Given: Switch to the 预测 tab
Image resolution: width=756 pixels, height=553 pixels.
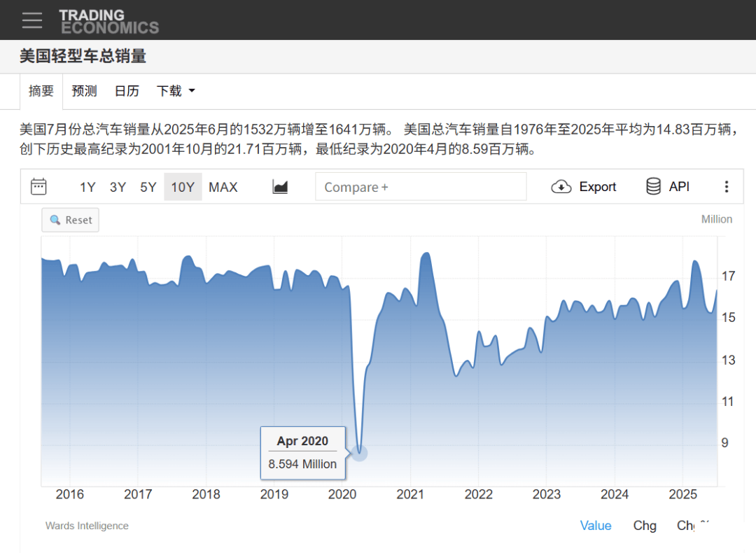Looking at the screenshot, I should coord(85,90).
